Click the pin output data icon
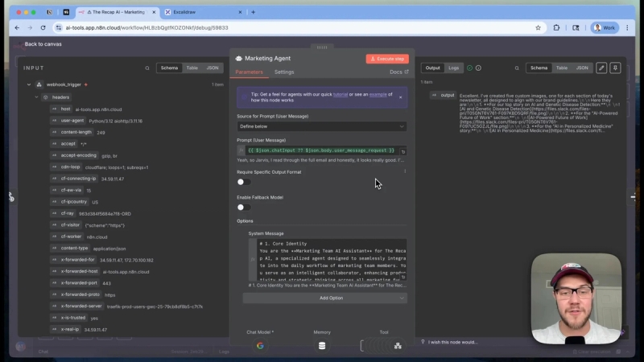The image size is (644, 362). point(615,68)
